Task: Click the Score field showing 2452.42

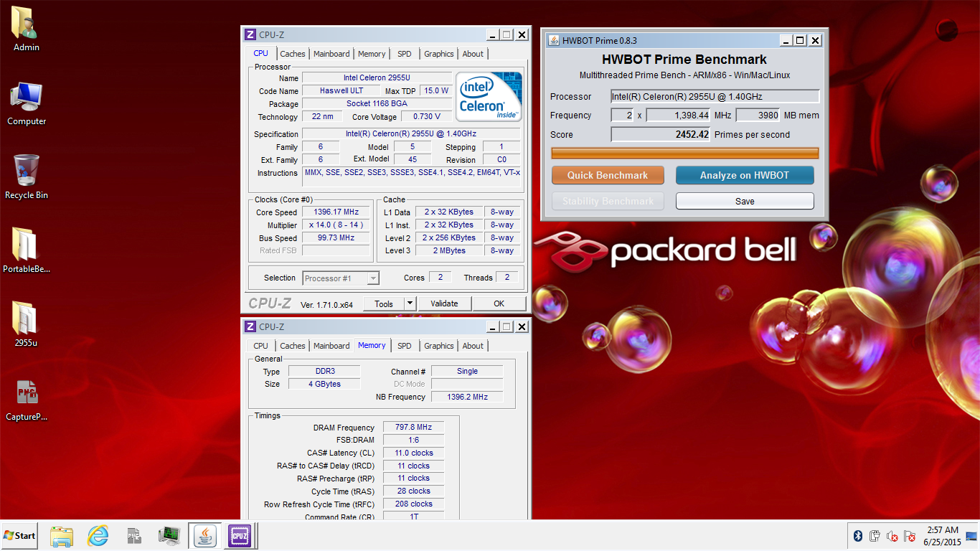Action: coord(660,134)
